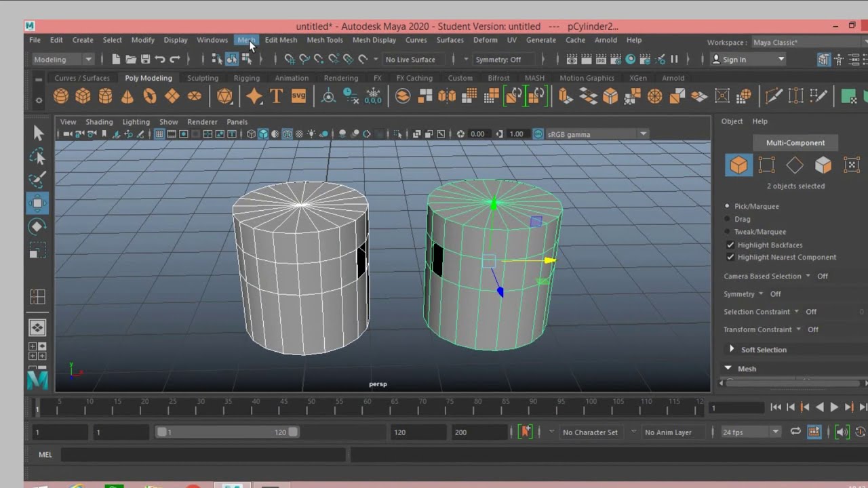Switch to the Sculpting shelf tab
The height and width of the screenshot is (488, 868).
[x=203, y=78]
